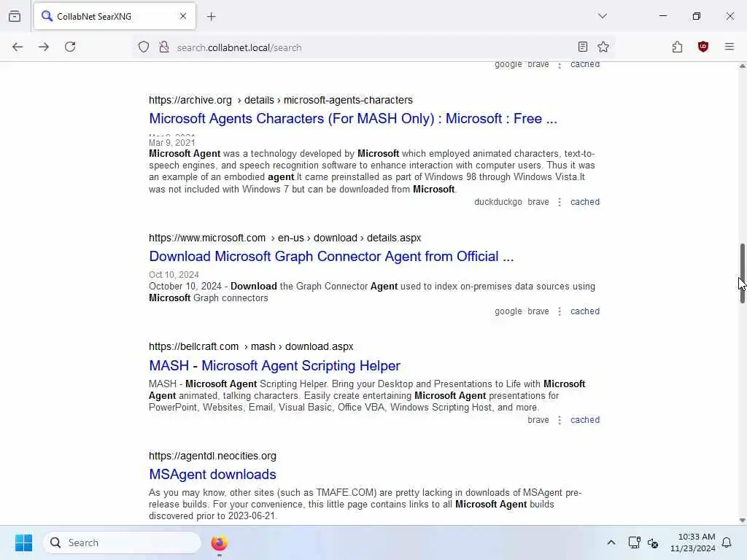Open the uBlock Origin extension icon

(x=703, y=47)
